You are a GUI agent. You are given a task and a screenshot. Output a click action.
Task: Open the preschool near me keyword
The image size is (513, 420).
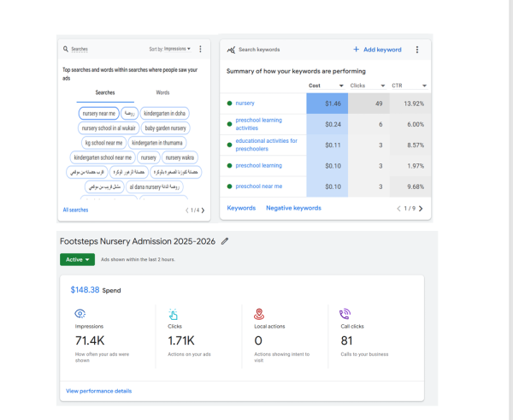coord(259,186)
